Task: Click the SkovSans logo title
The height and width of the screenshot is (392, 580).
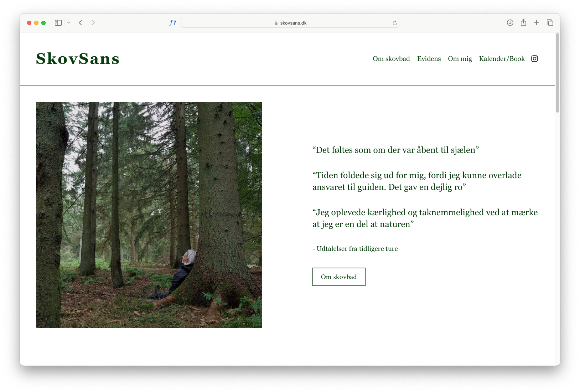Action: click(x=78, y=59)
